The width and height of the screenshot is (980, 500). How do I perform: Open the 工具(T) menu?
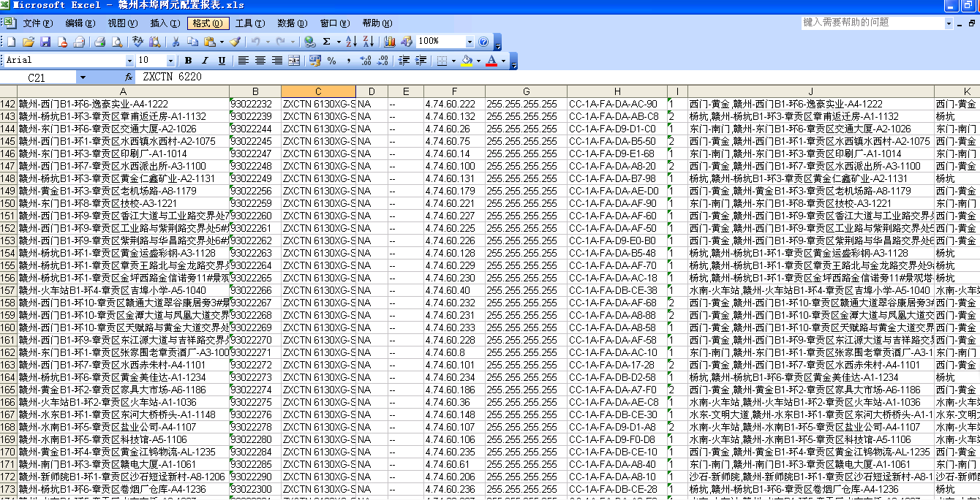(249, 23)
